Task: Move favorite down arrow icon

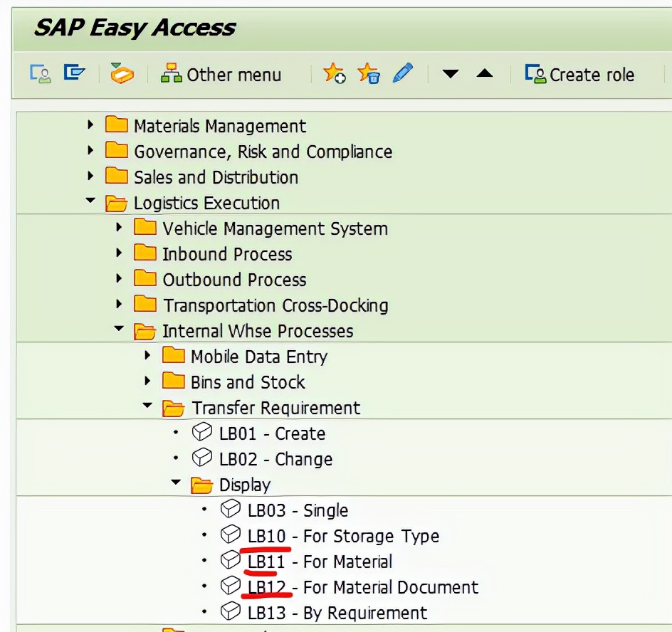Action: click(450, 74)
